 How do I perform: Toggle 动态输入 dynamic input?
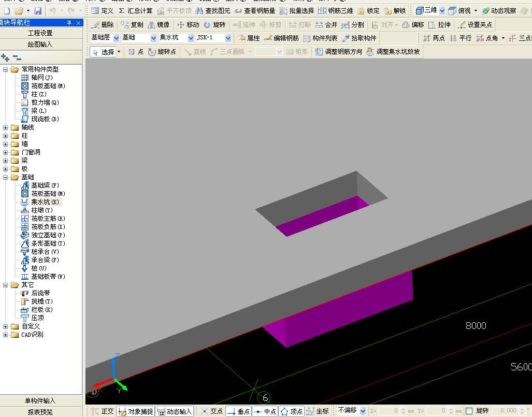175,411
